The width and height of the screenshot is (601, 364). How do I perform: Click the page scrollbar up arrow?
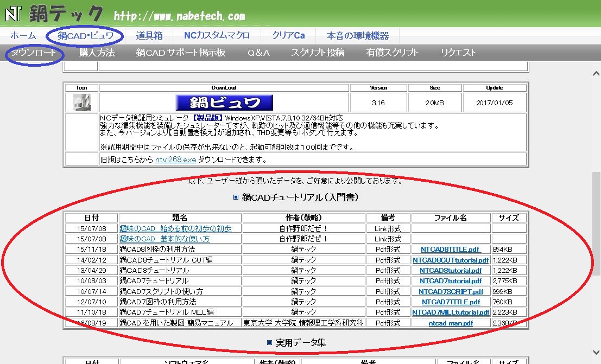point(596,73)
